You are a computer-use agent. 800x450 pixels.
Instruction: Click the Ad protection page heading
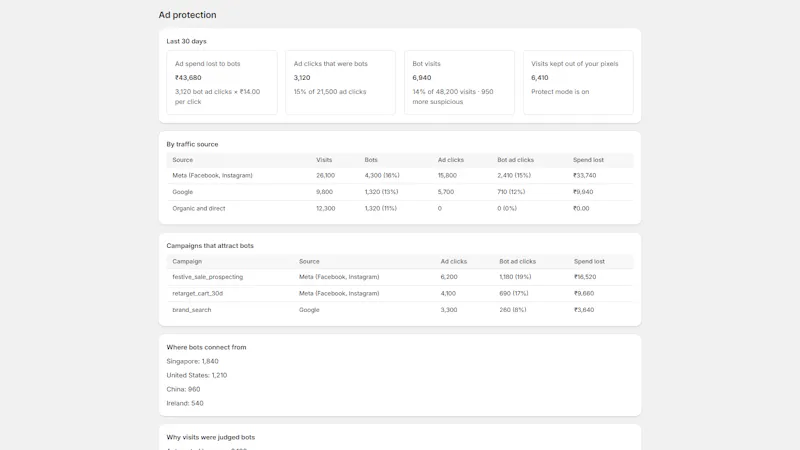point(187,15)
